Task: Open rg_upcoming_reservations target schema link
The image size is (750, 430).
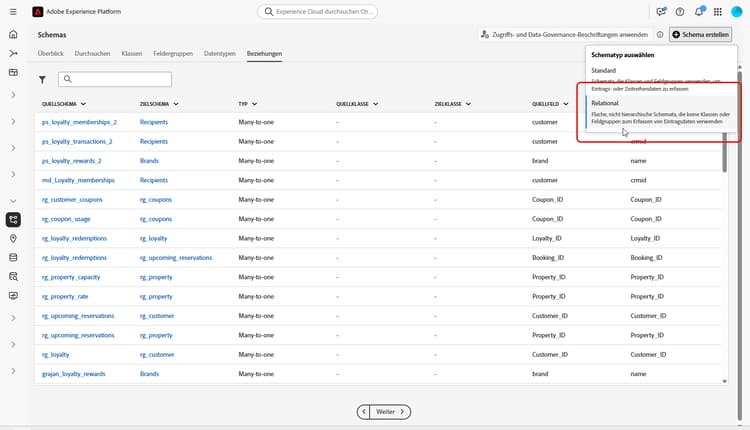Action: pyautogui.click(x=176, y=258)
